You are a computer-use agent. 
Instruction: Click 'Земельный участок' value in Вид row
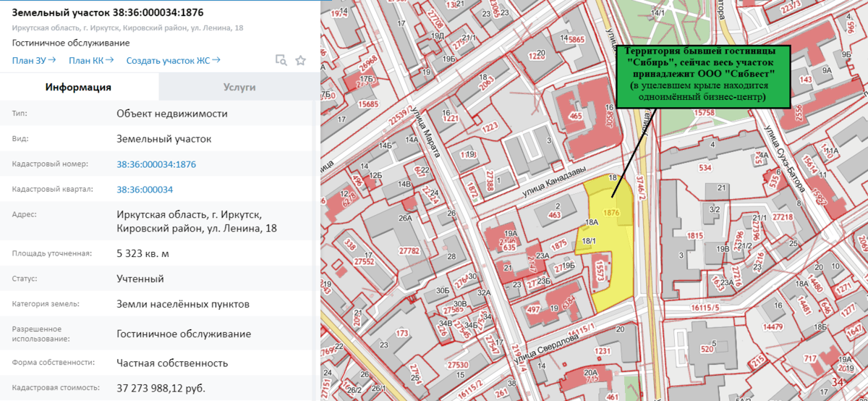point(163,139)
